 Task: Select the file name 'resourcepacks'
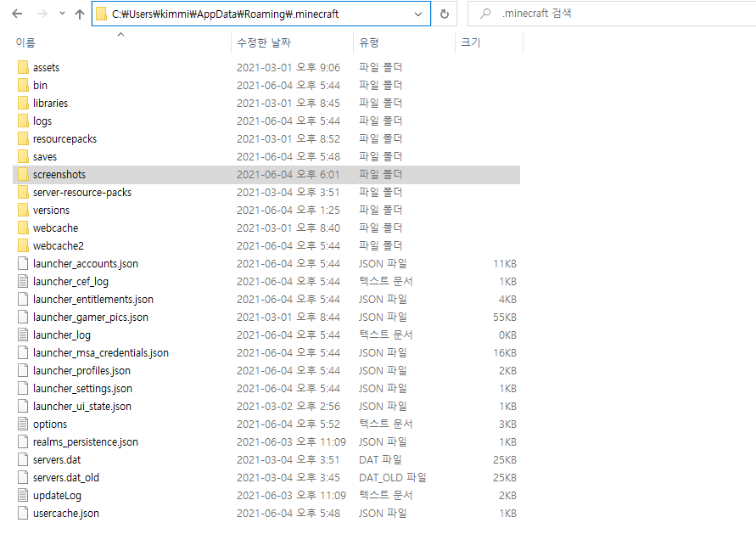coord(65,139)
